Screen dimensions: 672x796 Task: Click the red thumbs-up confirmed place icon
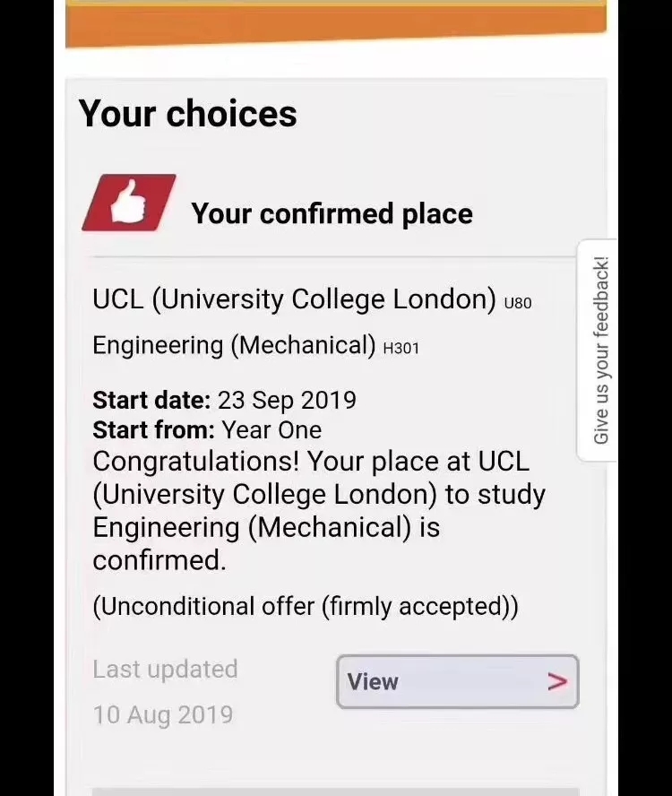(x=129, y=203)
